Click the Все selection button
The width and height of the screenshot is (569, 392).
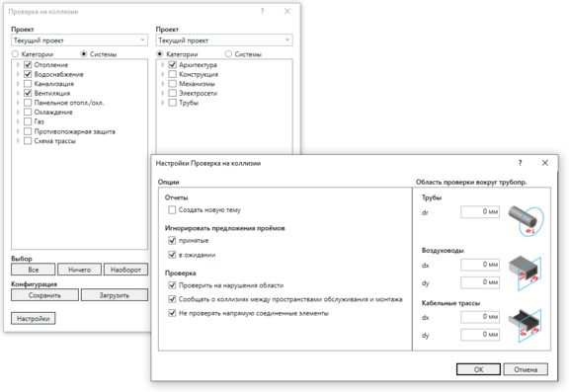[x=34, y=270]
